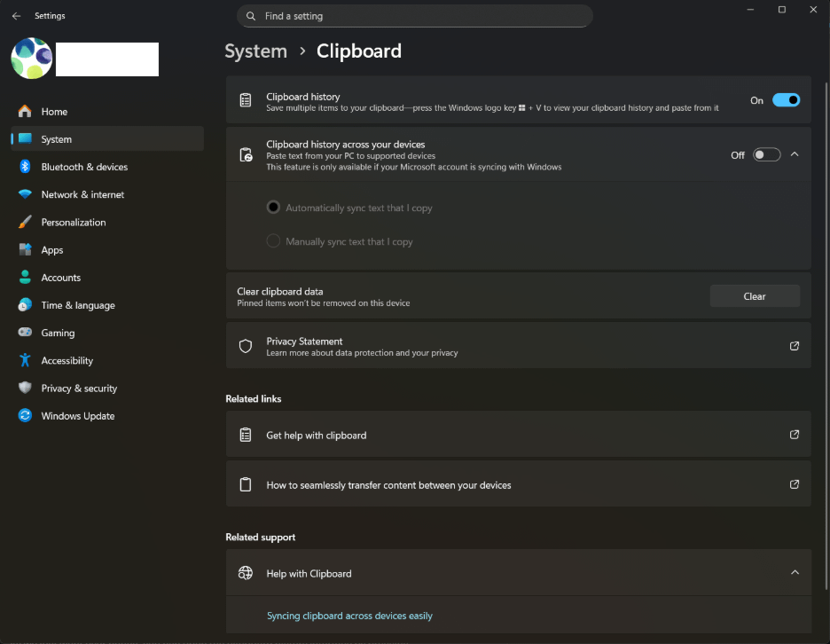Click the Time & language globe icon
830x644 pixels.
pyautogui.click(x=25, y=304)
